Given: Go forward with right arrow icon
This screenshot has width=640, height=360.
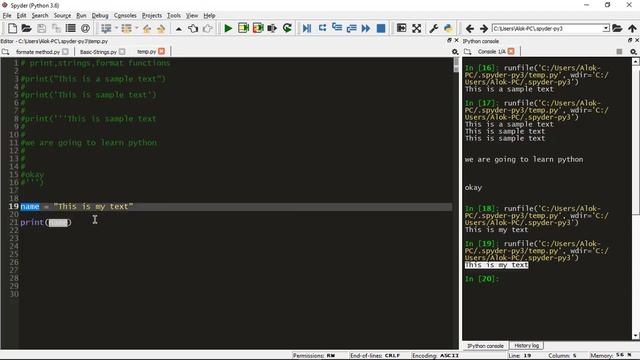Looking at the screenshot, I should [x=484, y=28].
